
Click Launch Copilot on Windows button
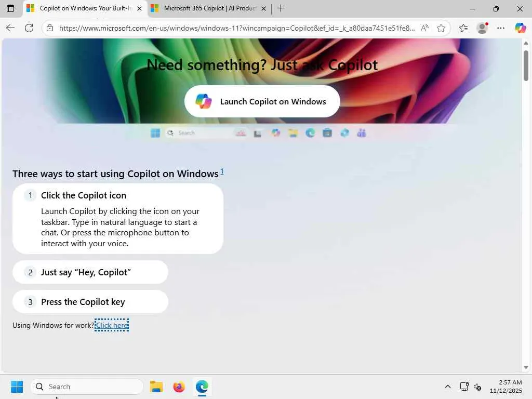point(262,101)
